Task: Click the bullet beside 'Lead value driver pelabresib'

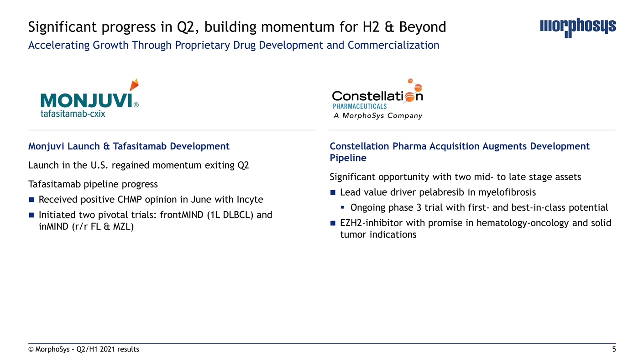Action: (332, 192)
